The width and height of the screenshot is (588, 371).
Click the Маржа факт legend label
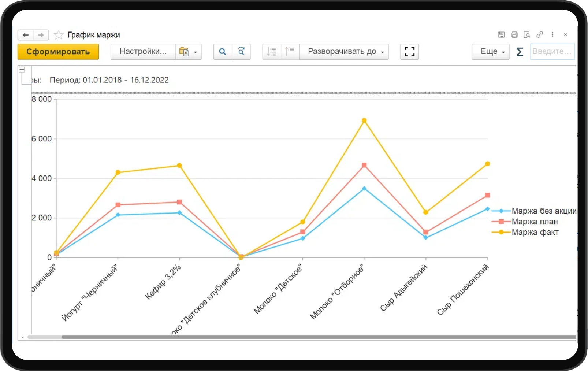[535, 232]
